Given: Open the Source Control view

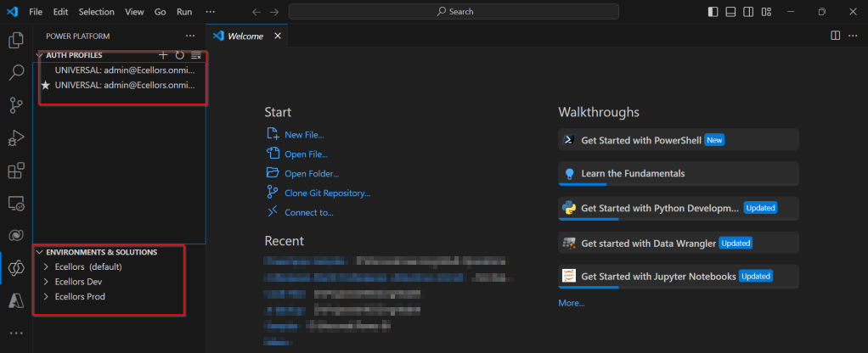Looking at the screenshot, I should coord(15,105).
